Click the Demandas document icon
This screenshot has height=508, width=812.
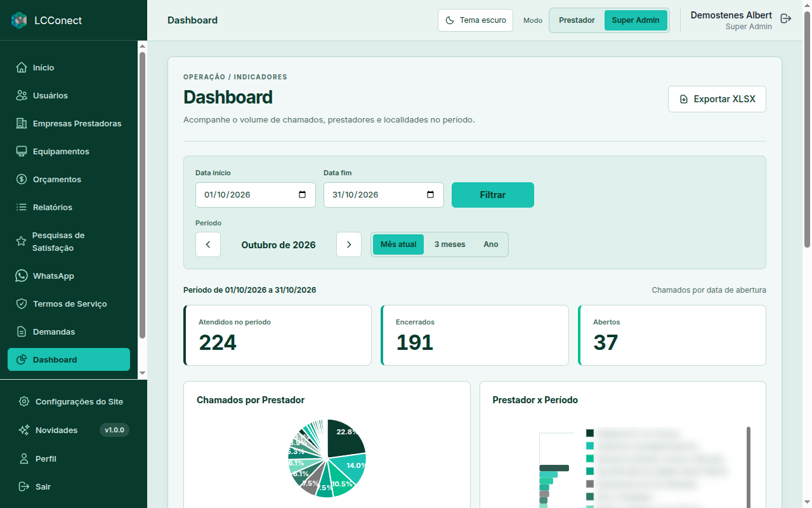point(22,331)
